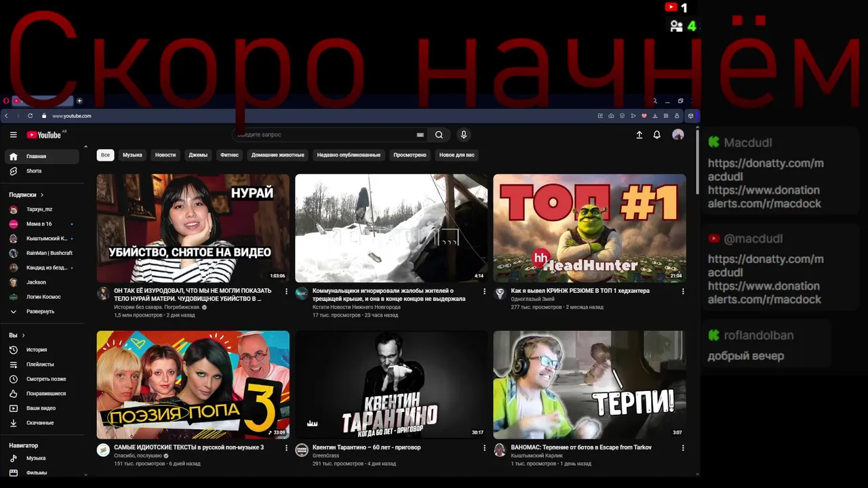Open Смотреть позже in sidebar
The height and width of the screenshot is (488, 868).
pos(42,379)
